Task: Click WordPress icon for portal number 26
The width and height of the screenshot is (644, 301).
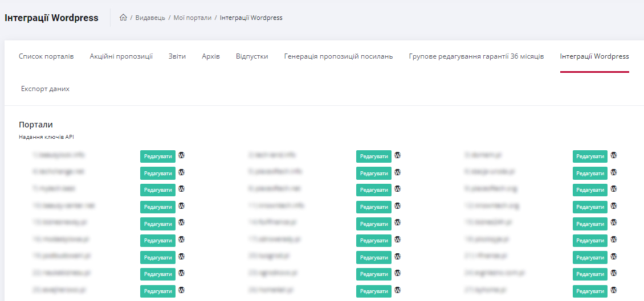Action: (x=398, y=290)
